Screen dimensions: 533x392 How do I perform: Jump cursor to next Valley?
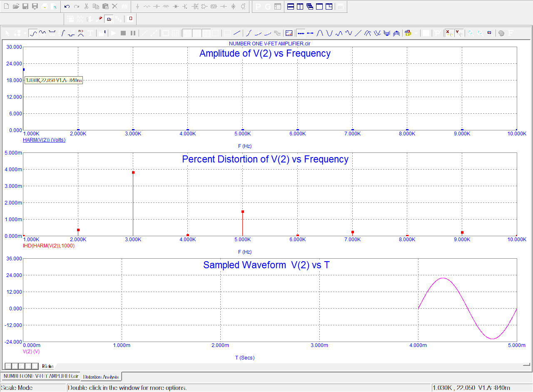pyautogui.click(x=330, y=33)
